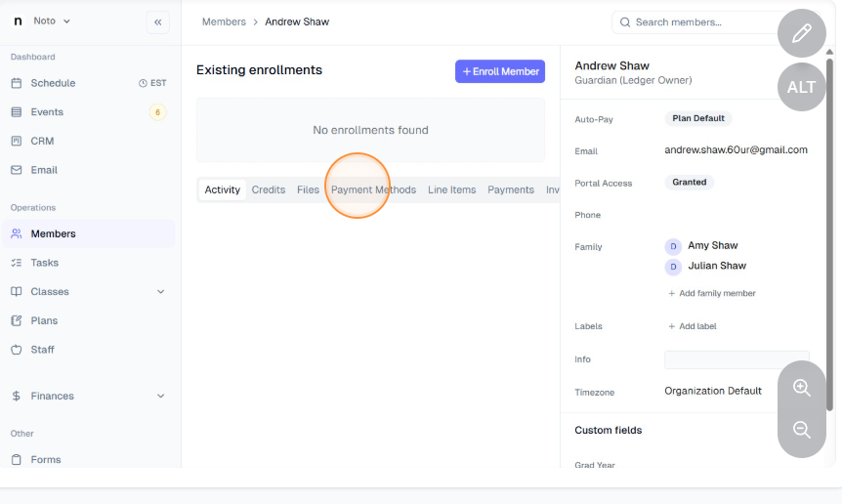Open CRM icon in sidebar

[17, 142]
